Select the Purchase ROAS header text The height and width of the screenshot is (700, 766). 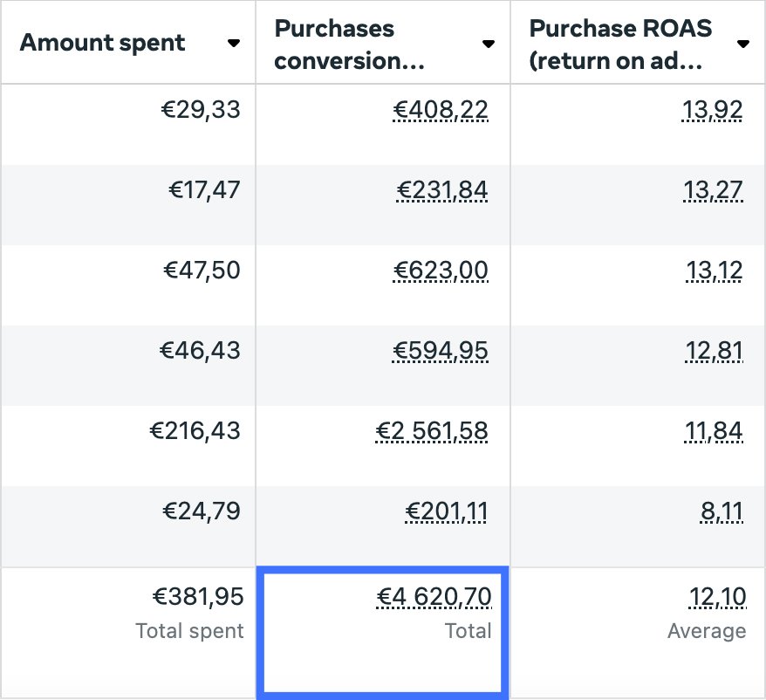coord(620,43)
